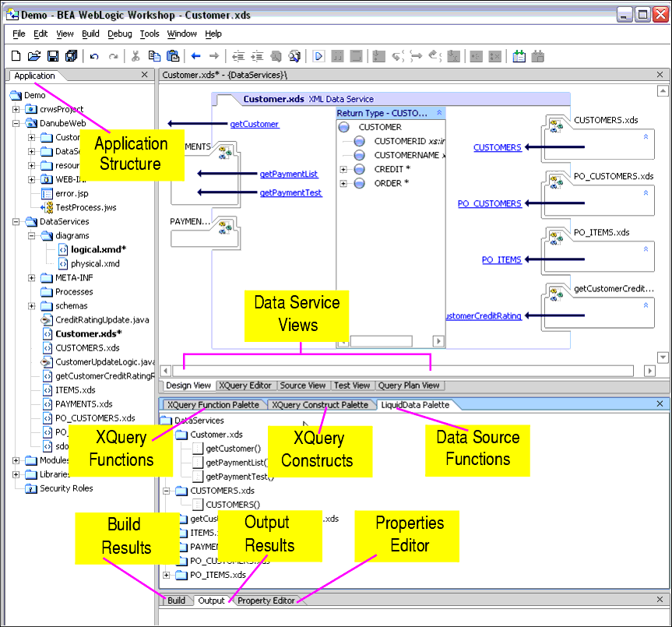This screenshot has width=672, height=627.
Task: Open the Build menu
Action: coord(90,33)
